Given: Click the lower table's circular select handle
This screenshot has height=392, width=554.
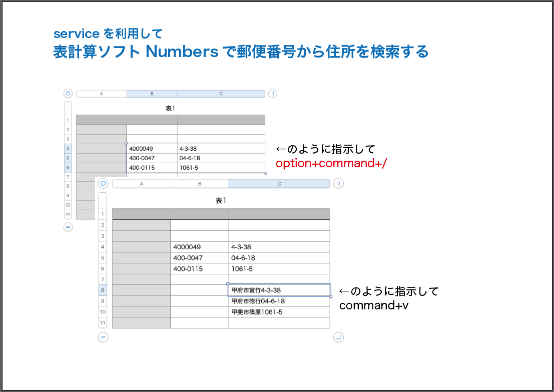Looking at the screenshot, I should 103,183.
